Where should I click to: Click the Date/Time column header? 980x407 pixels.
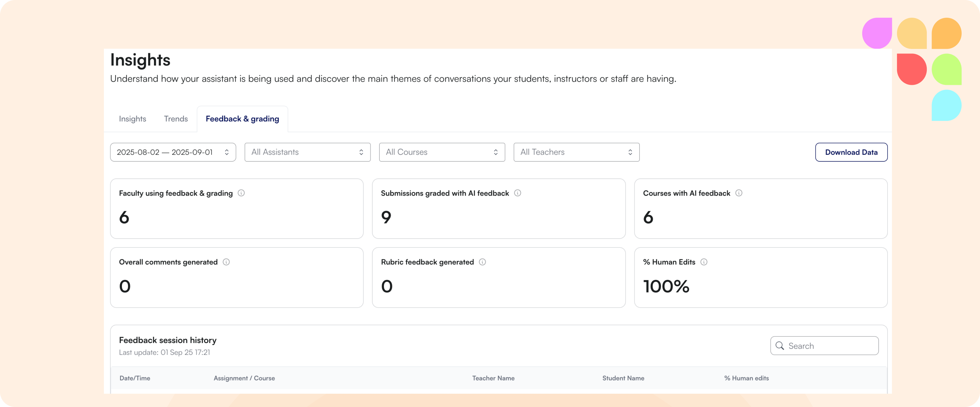[x=135, y=378]
